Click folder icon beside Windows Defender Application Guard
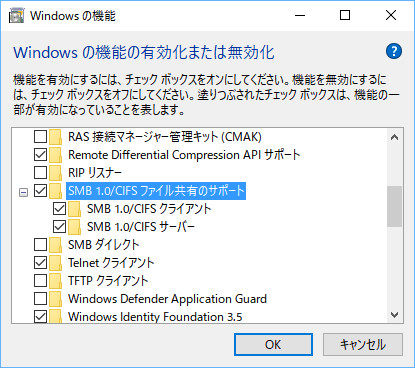Image resolution: width=415 pixels, height=368 pixels. point(56,299)
